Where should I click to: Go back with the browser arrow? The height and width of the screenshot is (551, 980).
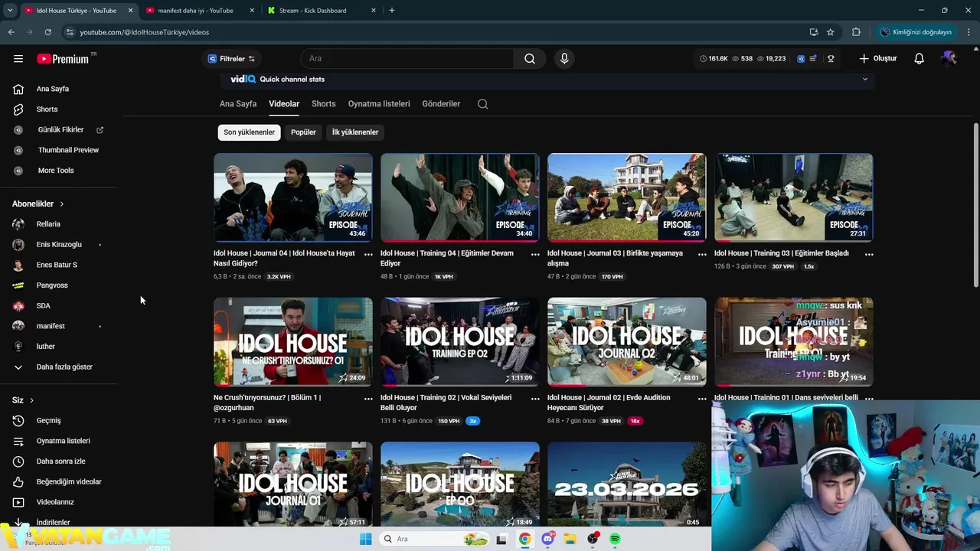pos(11,32)
